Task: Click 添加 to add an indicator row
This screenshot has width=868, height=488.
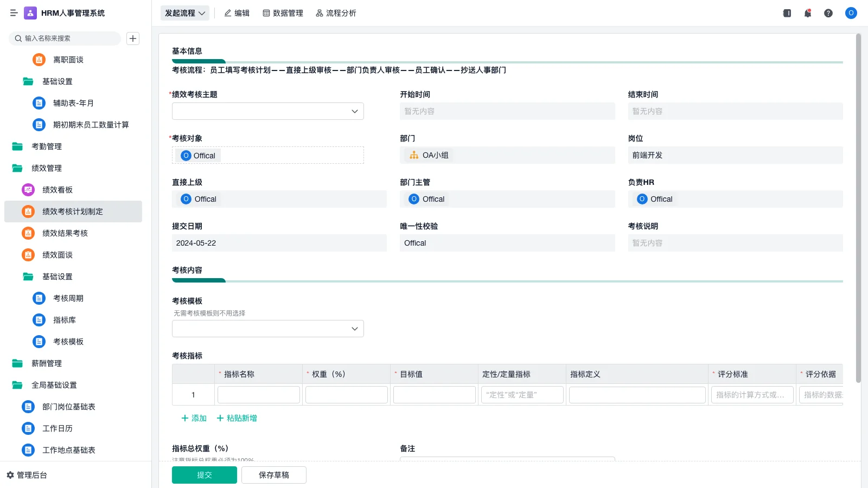Action: click(193, 418)
